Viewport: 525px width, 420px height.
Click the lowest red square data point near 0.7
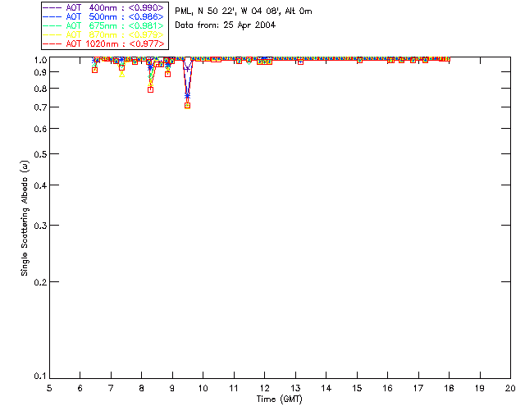(188, 106)
